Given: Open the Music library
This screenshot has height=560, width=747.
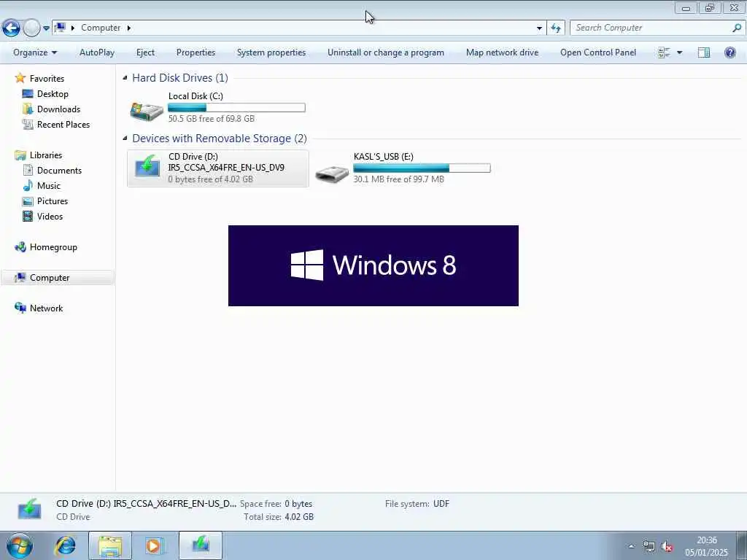Looking at the screenshot, I should [x=49, y=185].
